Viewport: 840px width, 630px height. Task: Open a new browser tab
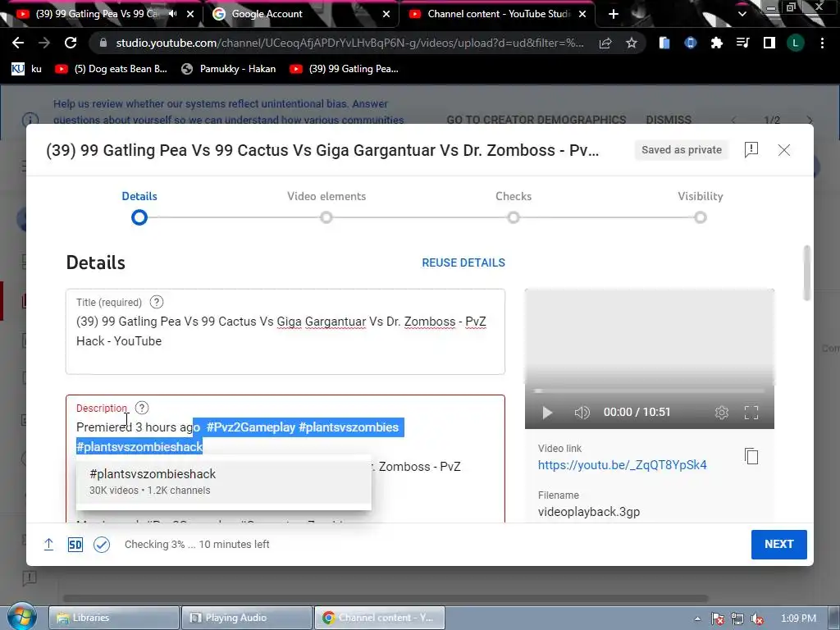coord(614,14)
